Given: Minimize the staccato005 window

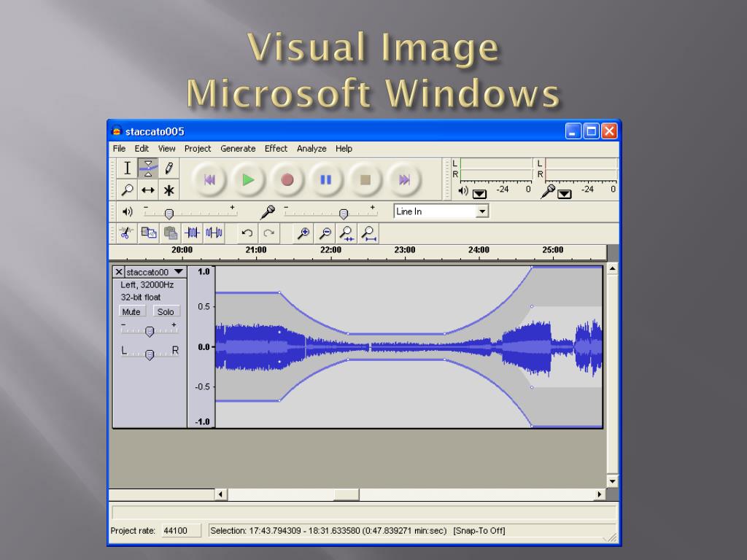Looking at the screenshot, I should coord(573,131).
